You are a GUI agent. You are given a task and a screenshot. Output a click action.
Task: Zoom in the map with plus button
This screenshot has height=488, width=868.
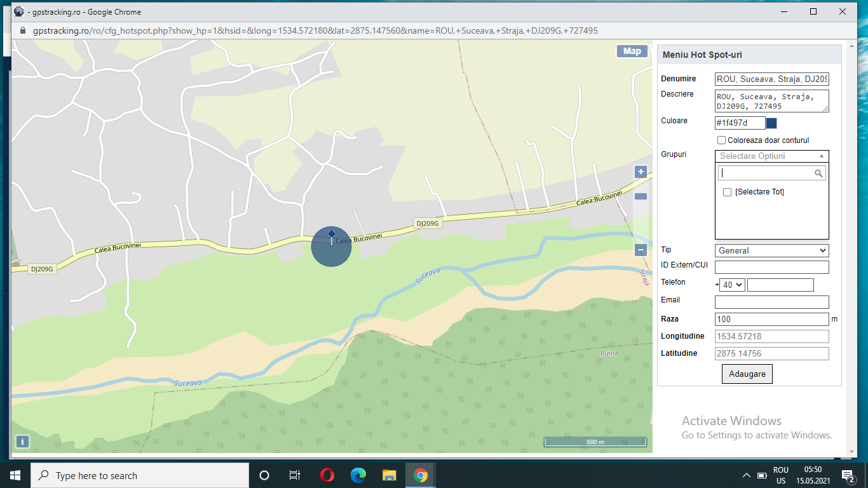pyautogui.click(x=641, y=172)
